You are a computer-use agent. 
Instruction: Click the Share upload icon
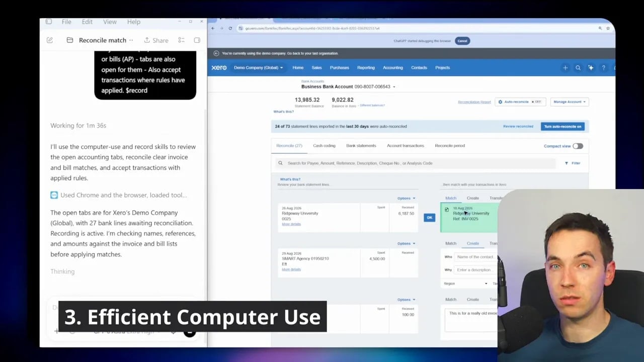pos(147,40)
